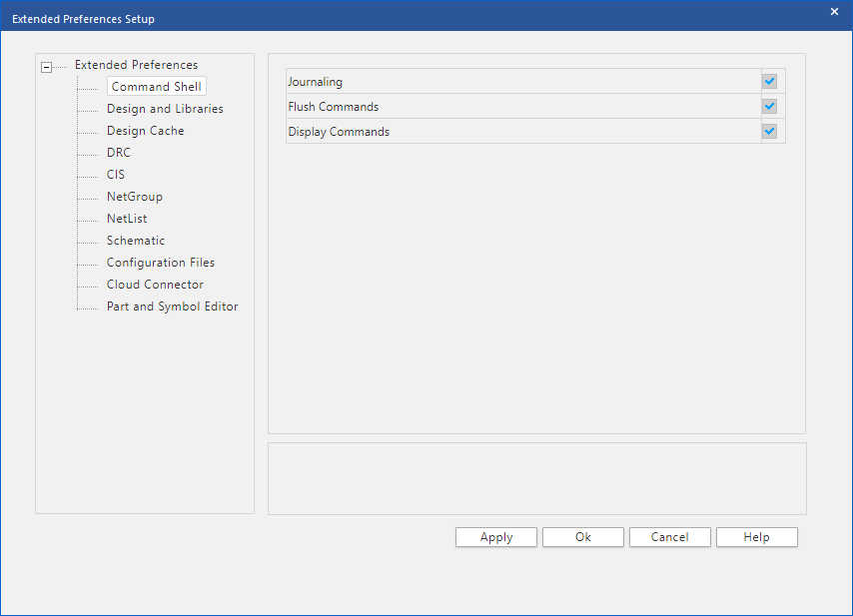Click the Apply button
Screen dimensions: 853x616
click(496, 537)
